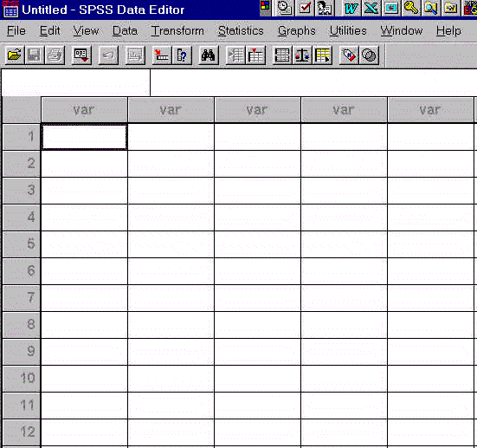Open the Statistics menu
This screenshot has height=448, width=477.
click(x=241, y=30)
